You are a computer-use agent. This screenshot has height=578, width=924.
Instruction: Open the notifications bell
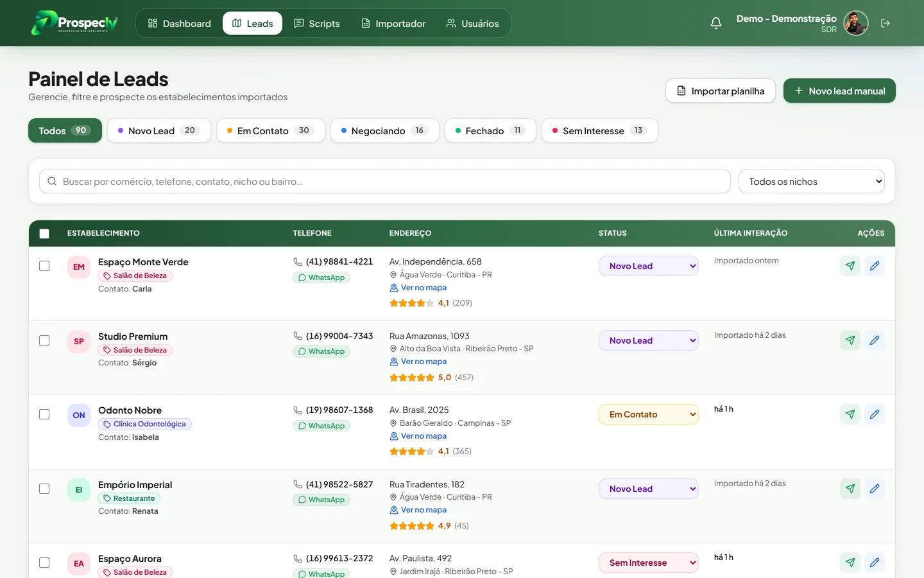coord(716,23)
